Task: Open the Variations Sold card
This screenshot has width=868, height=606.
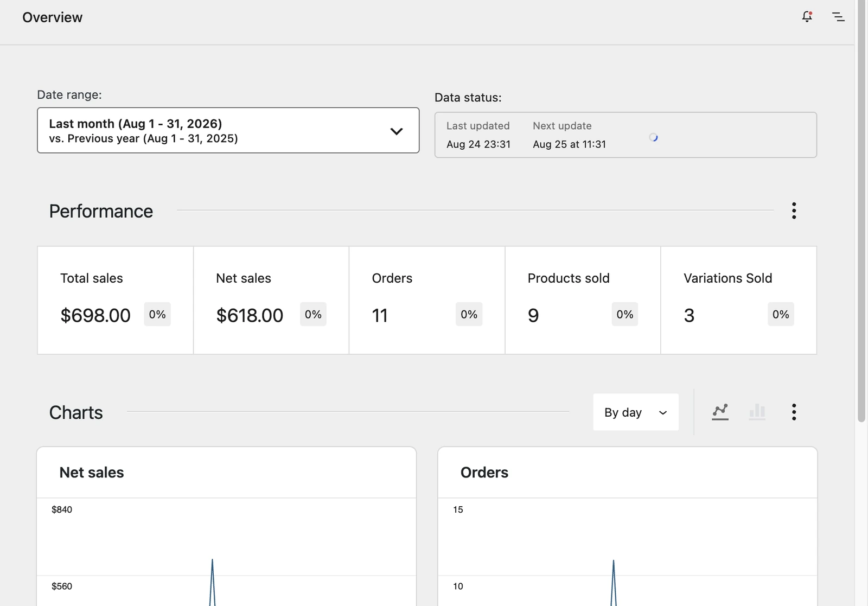Action: click(x=739, y=300)
